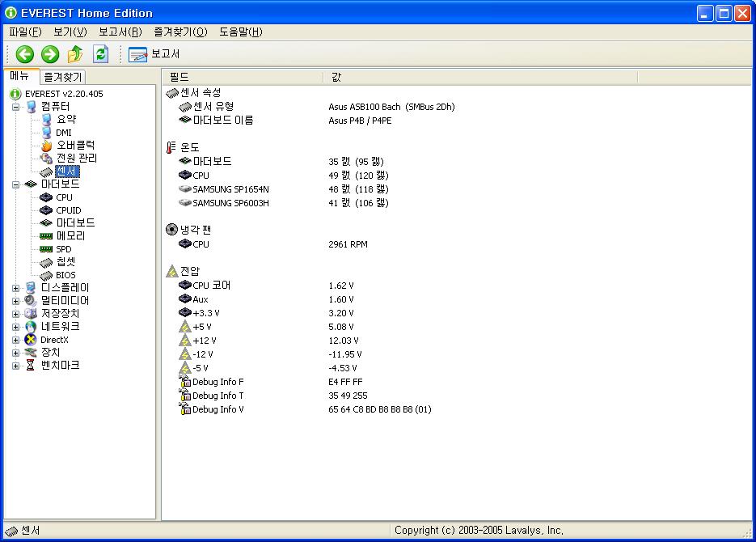The width and height of the screenshot is (756, 542).
Task: Open the 보고서 report toolbar button
Action: point(154,54)
